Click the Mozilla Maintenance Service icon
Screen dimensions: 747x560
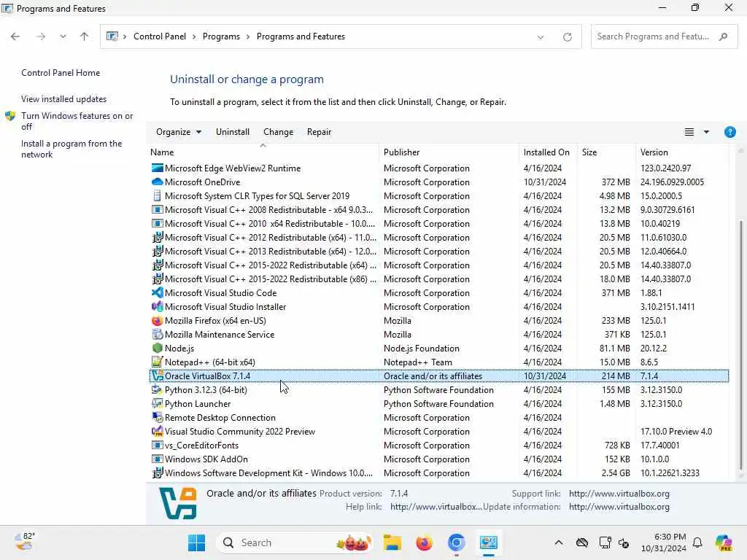[157, 334]
